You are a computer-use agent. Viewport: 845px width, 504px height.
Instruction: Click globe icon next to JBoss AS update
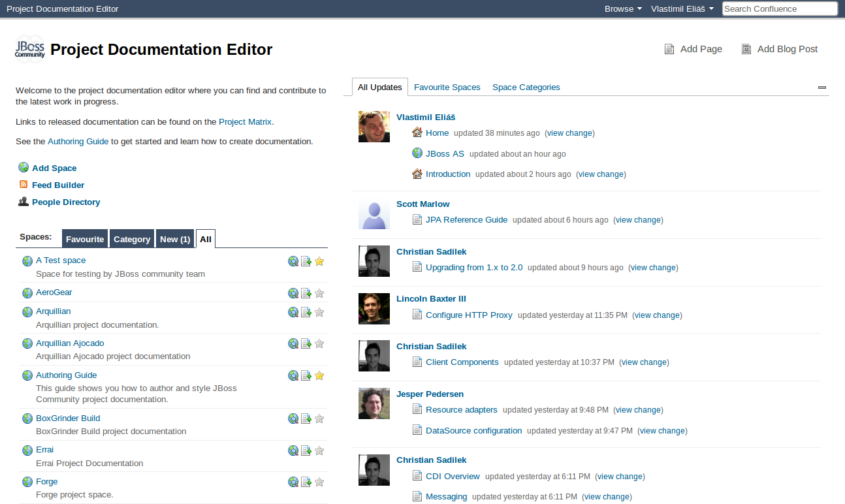coord(417,153)
